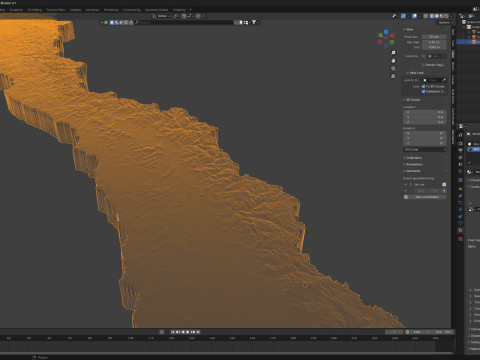Enable the Render Region checkbox

click(x=424, y=65)
